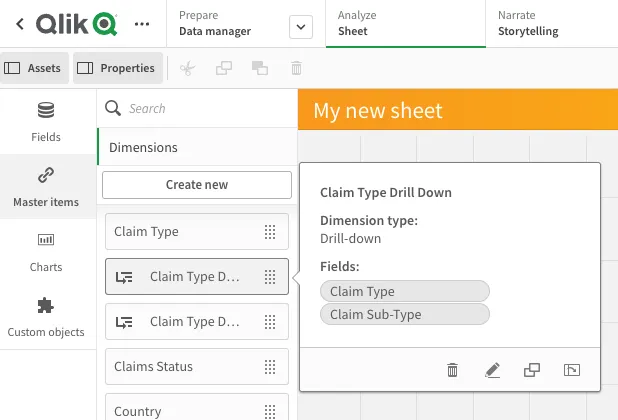This screenshot has height=420, width=618.
Task: Select the Claim Type dimension item
Action: [186, 231]
